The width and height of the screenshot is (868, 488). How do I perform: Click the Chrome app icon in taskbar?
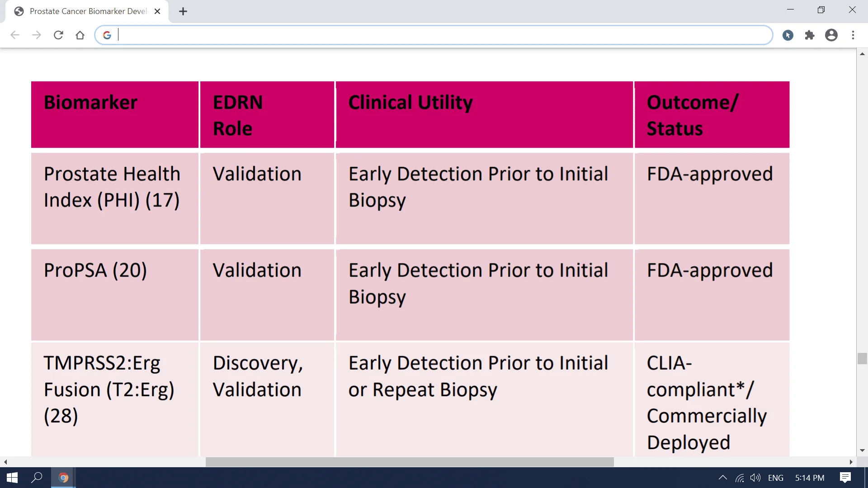click(x=64, y=477)
